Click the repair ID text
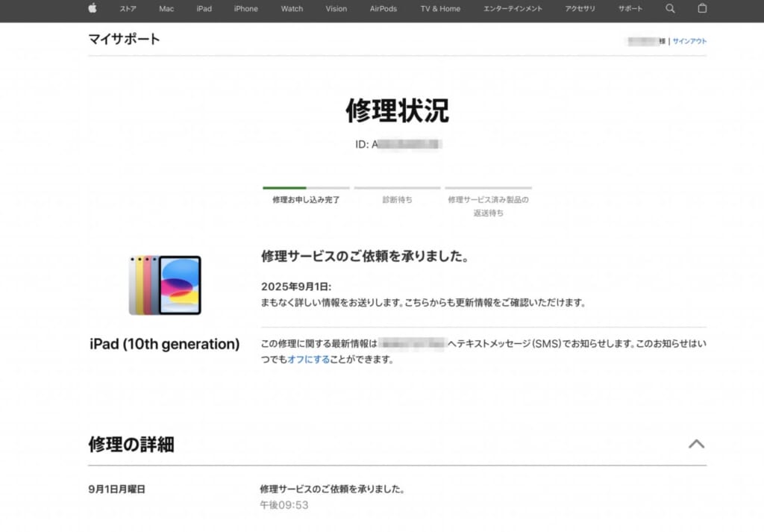764x532 pixels. (x=398, y=144)
